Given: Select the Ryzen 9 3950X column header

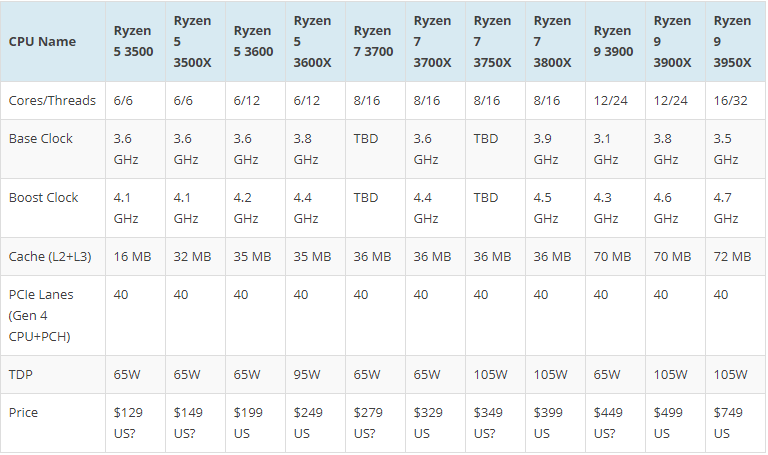Looking at the screenshot, I should tap(735, 41).
